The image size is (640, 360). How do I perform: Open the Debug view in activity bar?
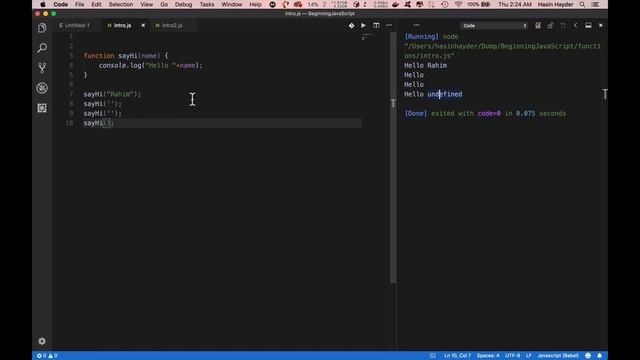(42, 88)
